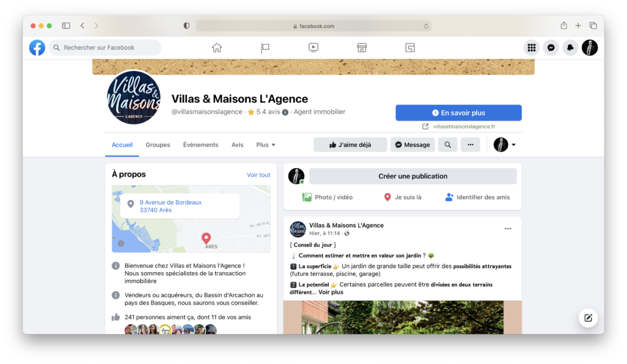
Task: Open the Facebook menu grid icon
Action: coord(531,48)
